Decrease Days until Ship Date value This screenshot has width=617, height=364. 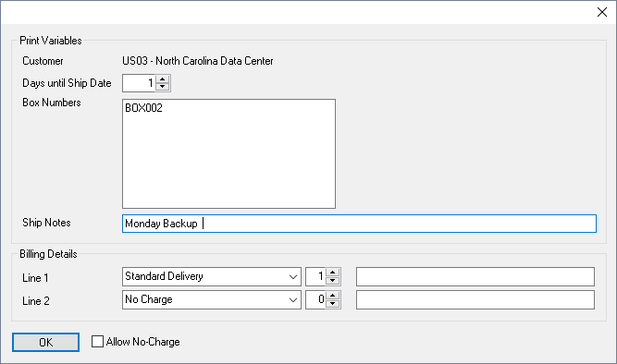162,87
